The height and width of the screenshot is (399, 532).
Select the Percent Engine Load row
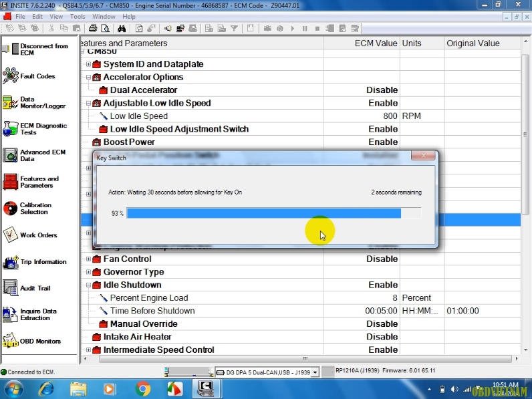click(x=301, y=298)
